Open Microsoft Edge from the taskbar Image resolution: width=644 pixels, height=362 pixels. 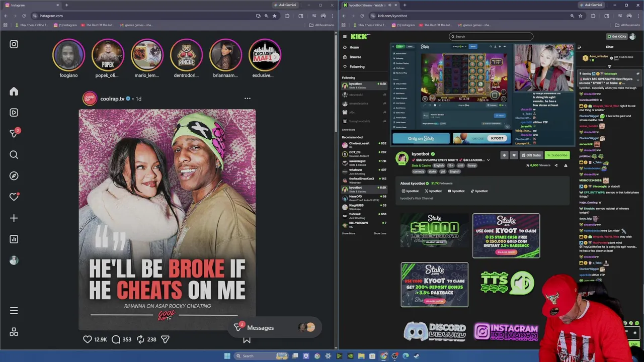pos(406,356)
